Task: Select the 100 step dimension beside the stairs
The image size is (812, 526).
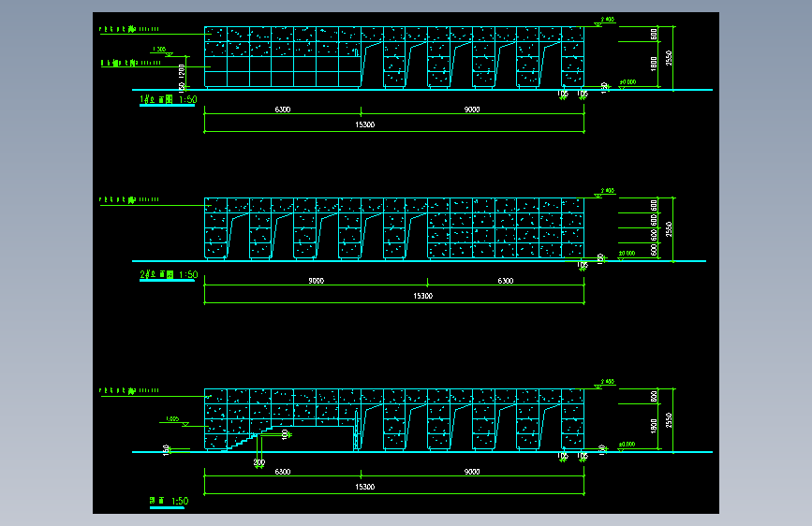Action: click(x=285, y=434)
